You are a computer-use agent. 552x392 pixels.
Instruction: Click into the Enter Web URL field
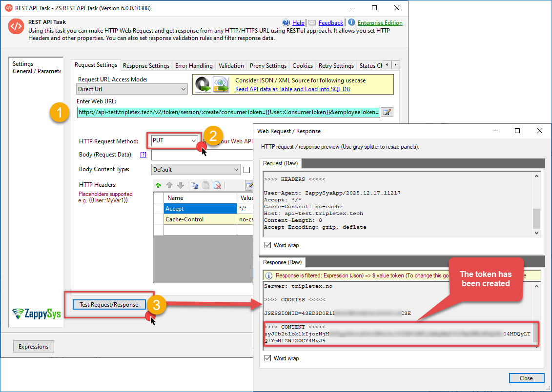pyautogui.click(x=228, y=113)
